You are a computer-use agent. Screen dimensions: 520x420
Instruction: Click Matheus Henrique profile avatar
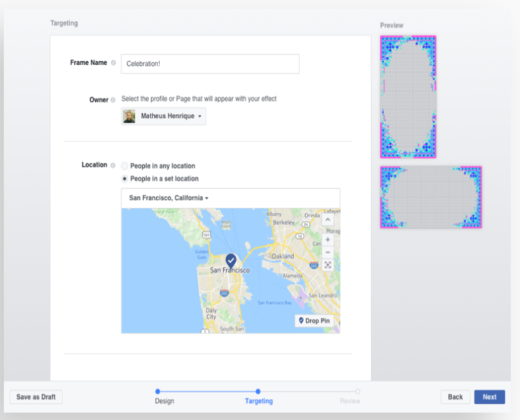129,116
